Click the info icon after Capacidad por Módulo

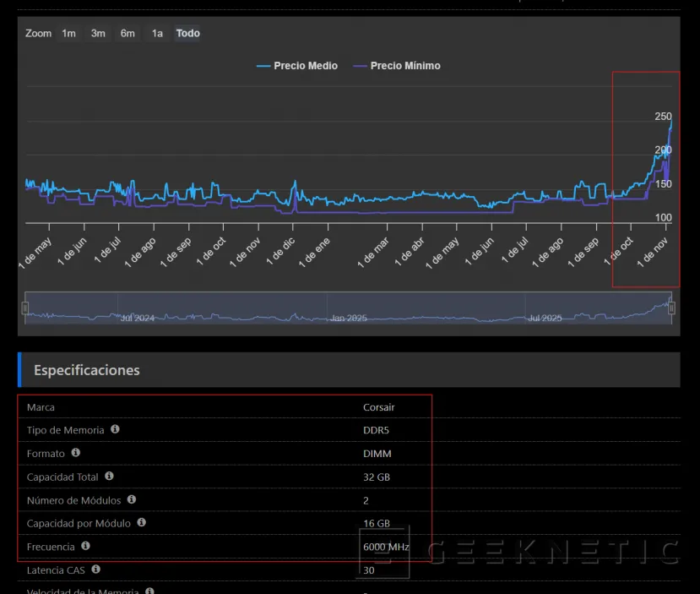tap(141, 523)
